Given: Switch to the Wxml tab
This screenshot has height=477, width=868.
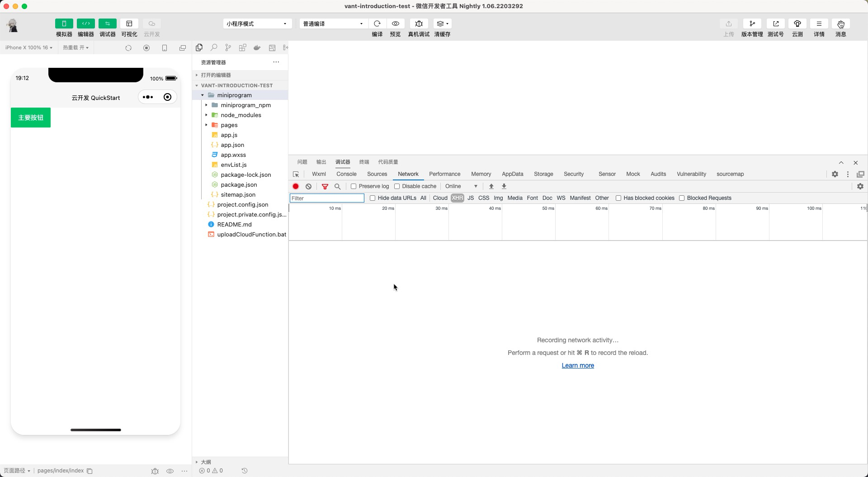Looking at the screenshot, I should [x=319, y=174].
